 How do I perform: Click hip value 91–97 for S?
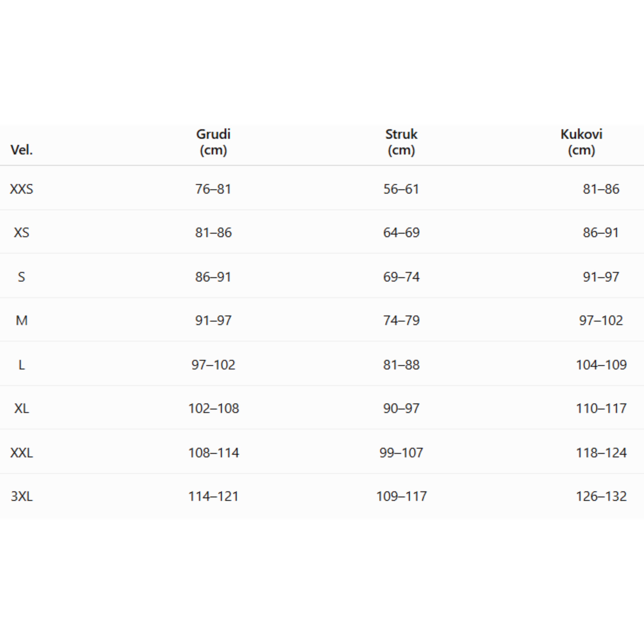[601, 277]
